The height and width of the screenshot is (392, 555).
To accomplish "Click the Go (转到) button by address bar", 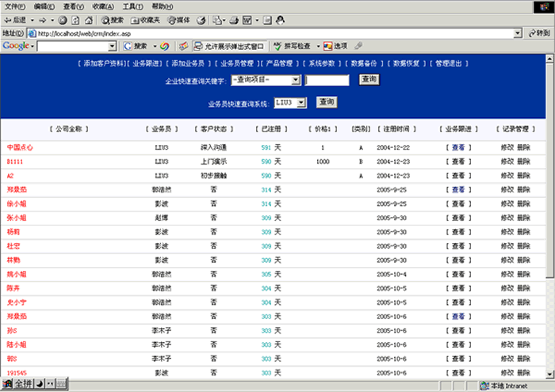I will coord(538,33).
